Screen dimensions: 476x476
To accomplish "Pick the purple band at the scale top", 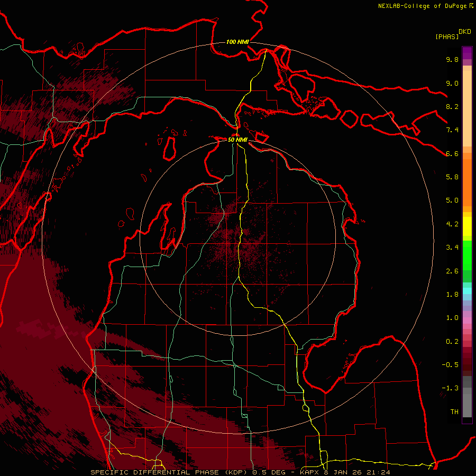I will pyautogui.click(x=467, y=53).
